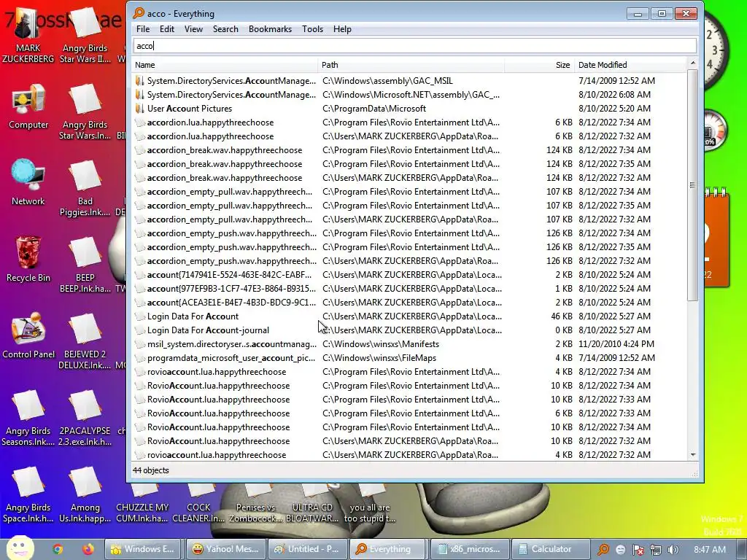Click the messenger smiley icon in the system tray
Image resolution: width=747 pixels, height=560 pixels.
(621, 550)
